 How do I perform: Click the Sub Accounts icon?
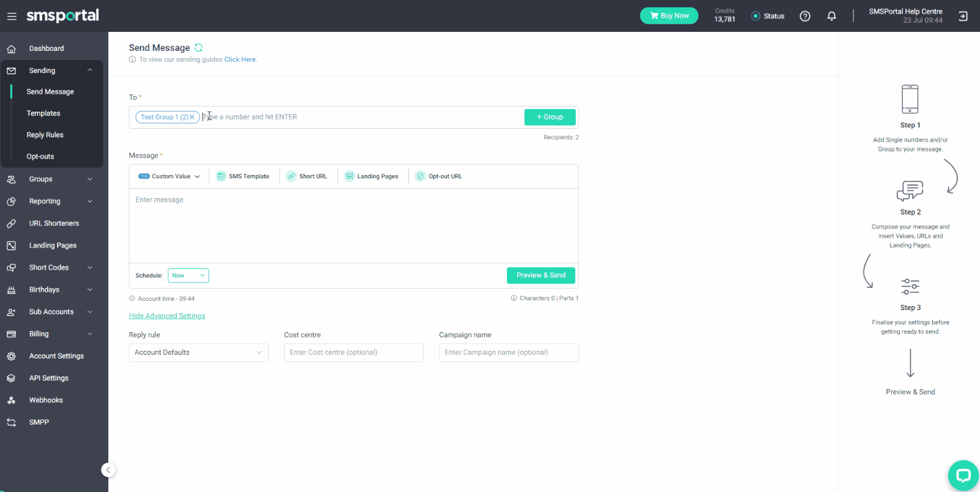pos(11,312)
